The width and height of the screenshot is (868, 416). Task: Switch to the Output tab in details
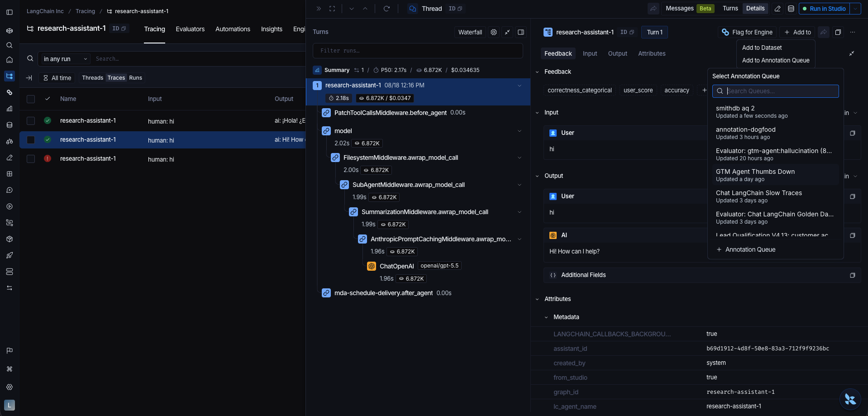coord(618,53)
